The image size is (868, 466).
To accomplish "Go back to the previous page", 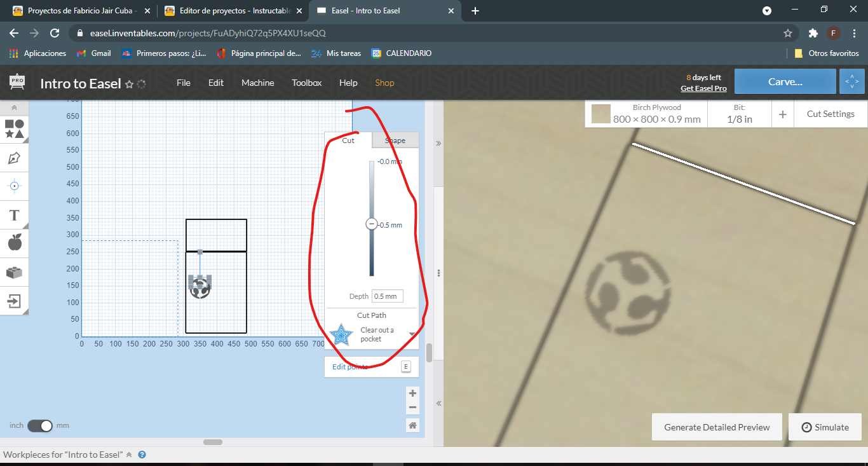I will point(14,33).
